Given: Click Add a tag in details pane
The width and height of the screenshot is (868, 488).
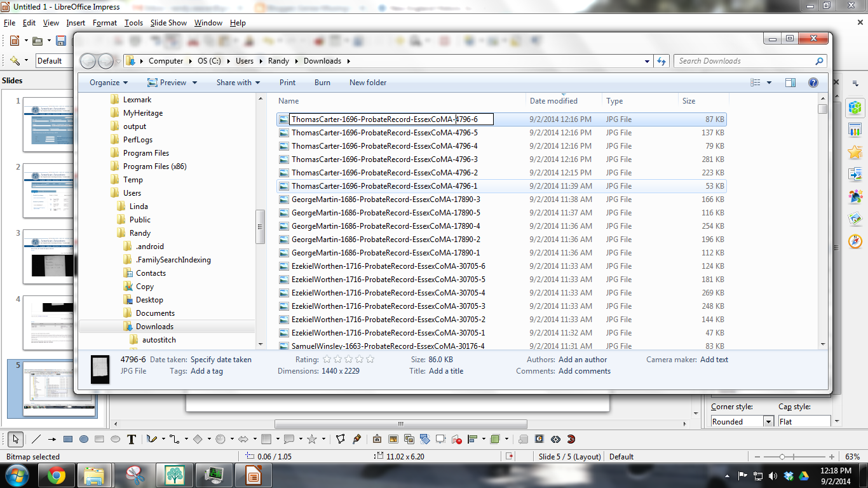Looking at the screenshot, I should tap(207, 371).
